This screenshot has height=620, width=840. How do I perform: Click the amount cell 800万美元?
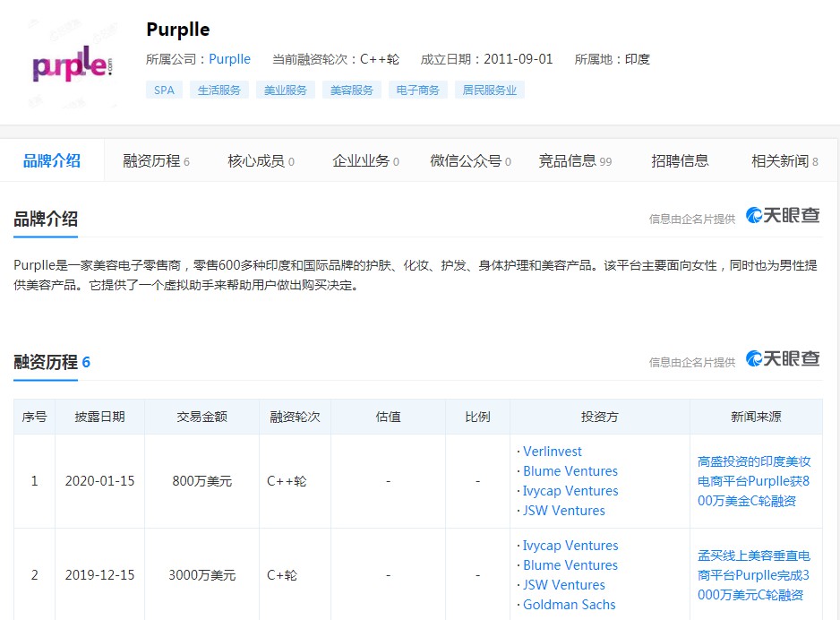pyautogui.click(x=202, y=481)
